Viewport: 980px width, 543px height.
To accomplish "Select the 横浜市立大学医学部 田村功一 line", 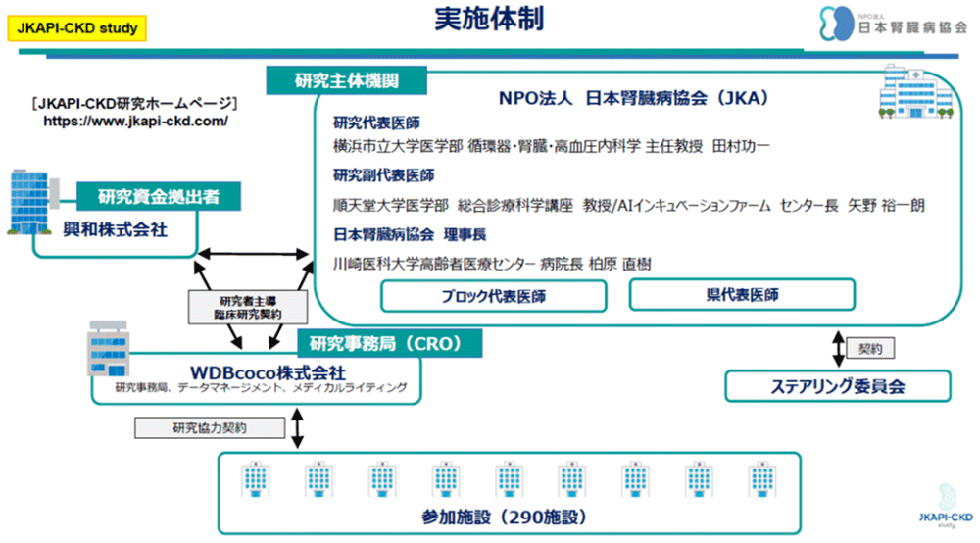I will pos(551,146).
